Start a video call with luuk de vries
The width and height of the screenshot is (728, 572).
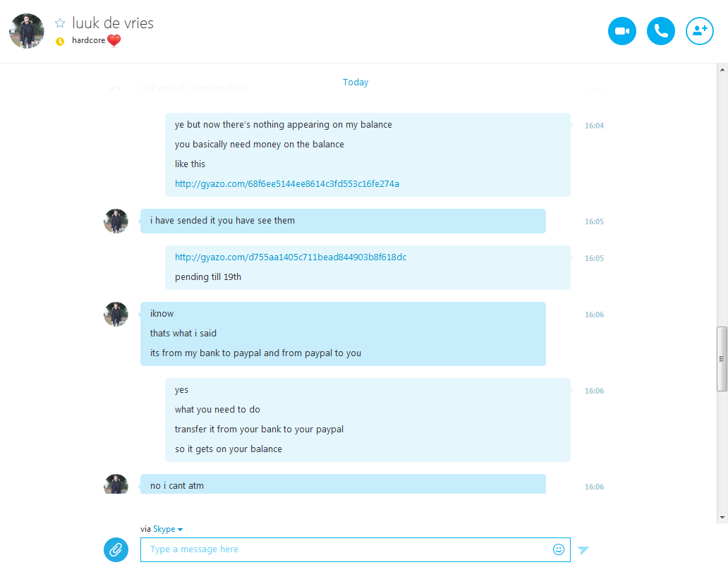(x=621, y=31)
